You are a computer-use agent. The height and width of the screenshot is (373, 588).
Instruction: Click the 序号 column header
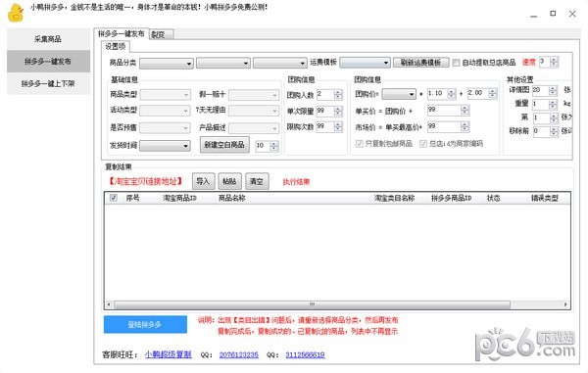point(132,198)
